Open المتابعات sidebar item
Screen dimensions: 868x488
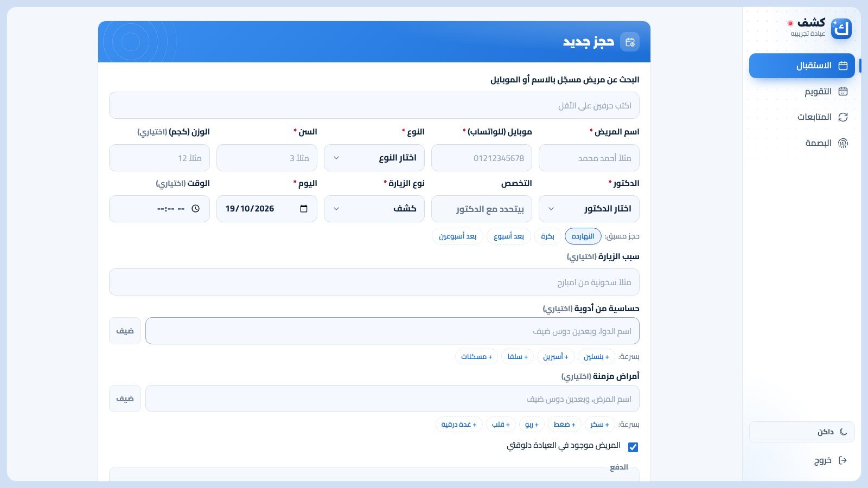(x=802, y=117)
